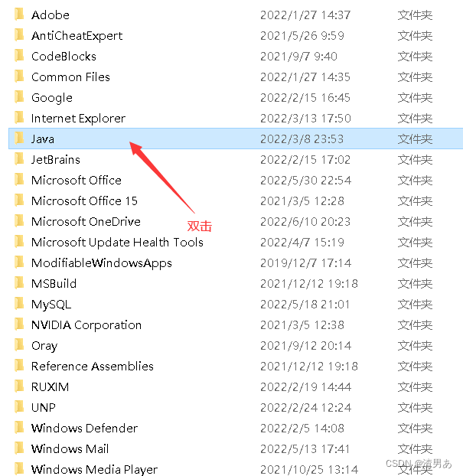Click the Reference Assemblies folder icon

pos(19,365)
